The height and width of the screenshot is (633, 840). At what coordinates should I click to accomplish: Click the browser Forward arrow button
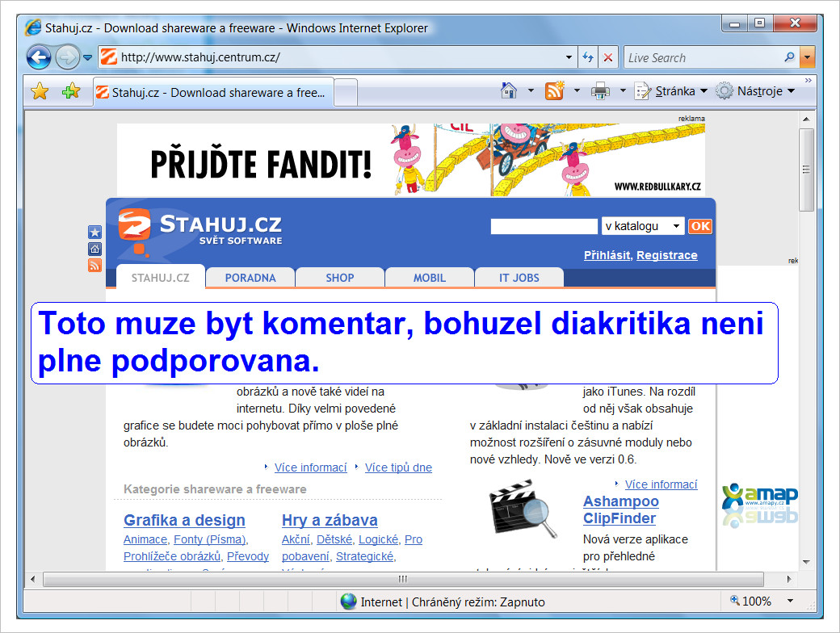[67, 57]
